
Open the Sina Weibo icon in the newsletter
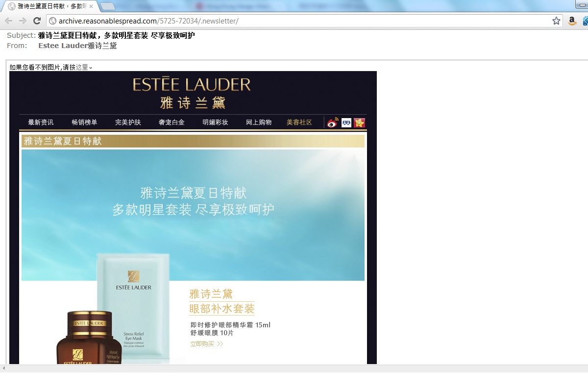333,122
